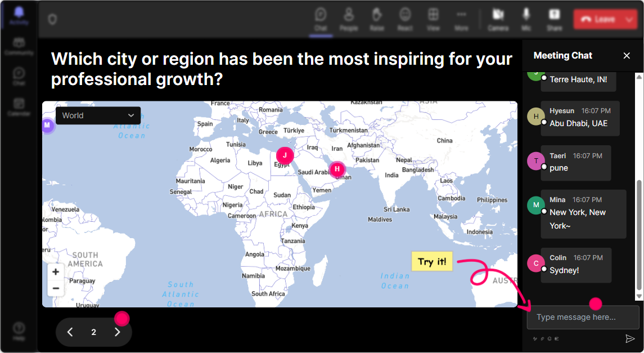The height and width of the screenshot is (353, 644).
Task: Click Taeri's T avatar in chat
Action: (x=536, y=161)
